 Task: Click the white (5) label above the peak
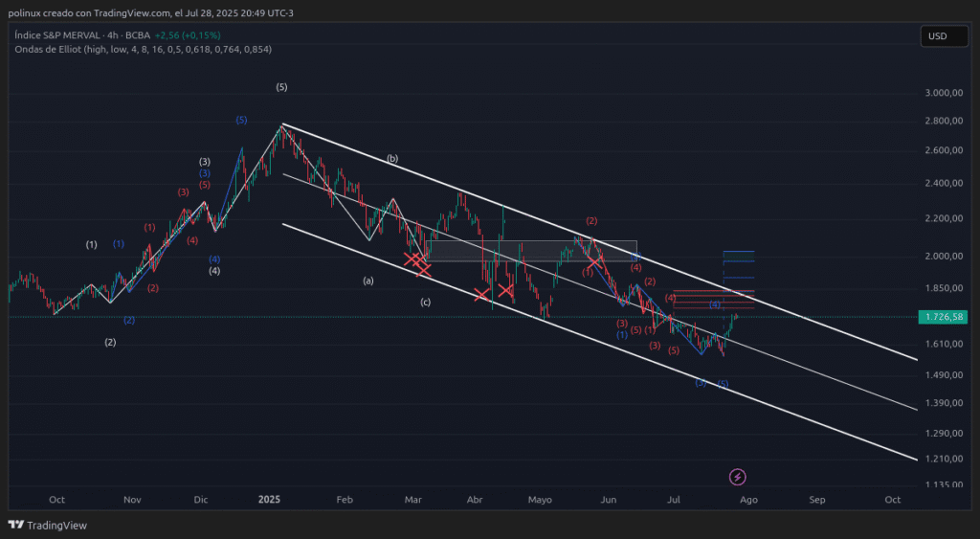coord(281,87)
